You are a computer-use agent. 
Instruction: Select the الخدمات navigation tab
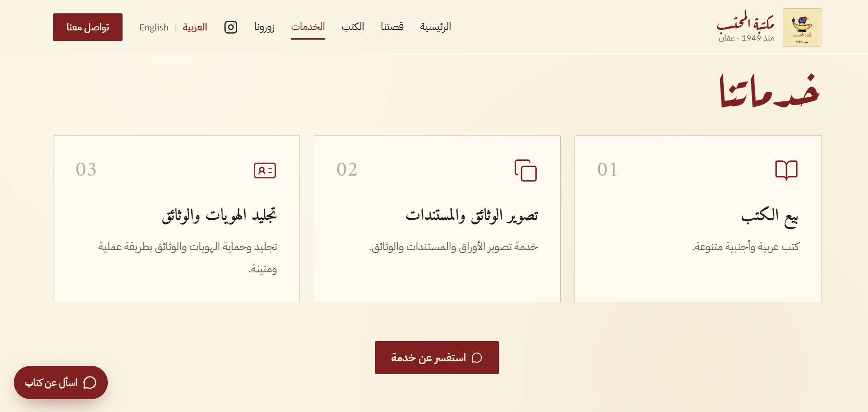[308, 27]
